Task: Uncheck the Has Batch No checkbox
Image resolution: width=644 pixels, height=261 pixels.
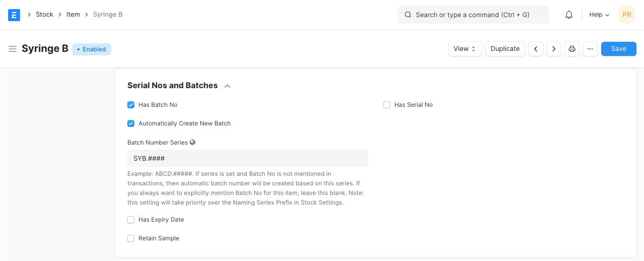Action: (131, 105)
